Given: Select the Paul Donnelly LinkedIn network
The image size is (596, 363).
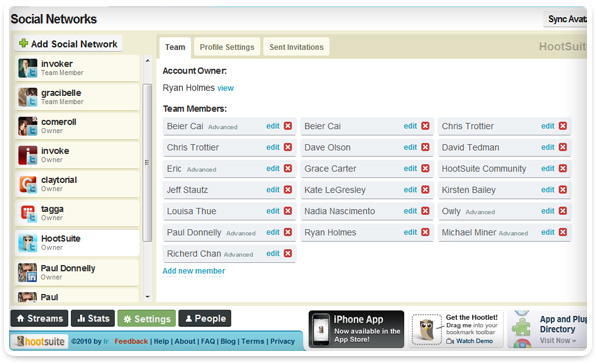Looking at the screenshot, I should pyautogui.click(x=77, y=272).
